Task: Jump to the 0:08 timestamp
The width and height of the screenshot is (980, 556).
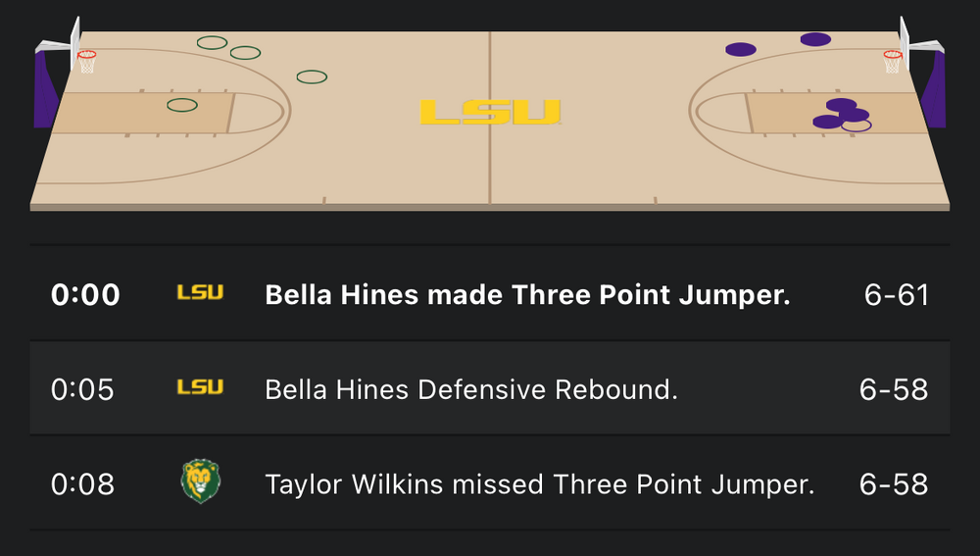Action: click(82, 483)
